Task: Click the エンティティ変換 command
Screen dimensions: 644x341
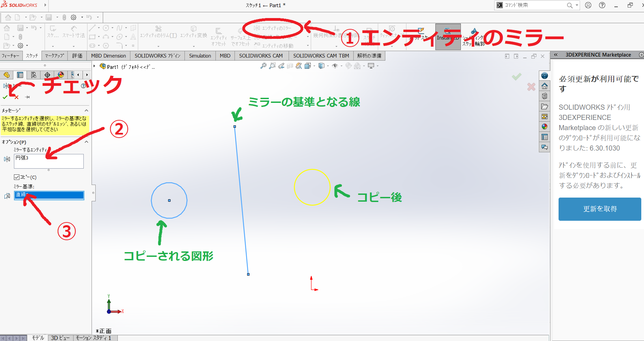Action: click(193, 32)
